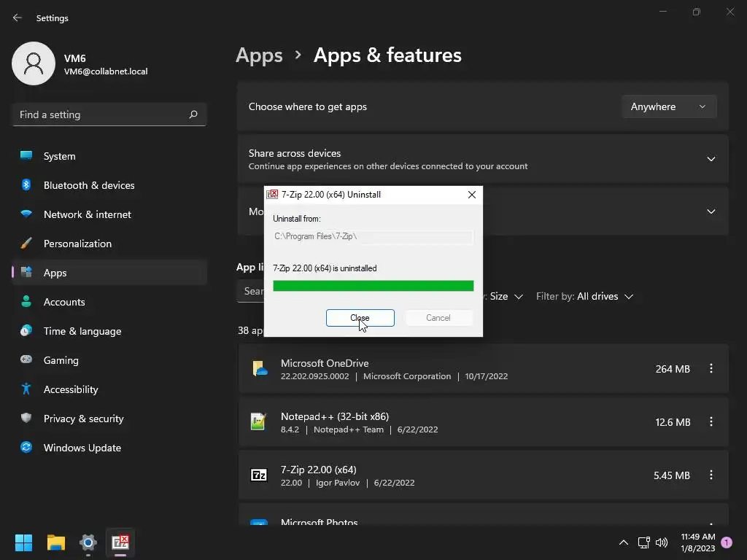Open Personalization settings
The height and width of the screenshot is (560, 747).
coord(109,244)
